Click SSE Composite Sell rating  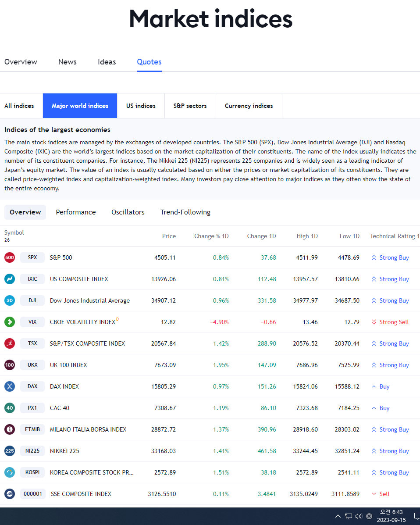coord(381,493)
